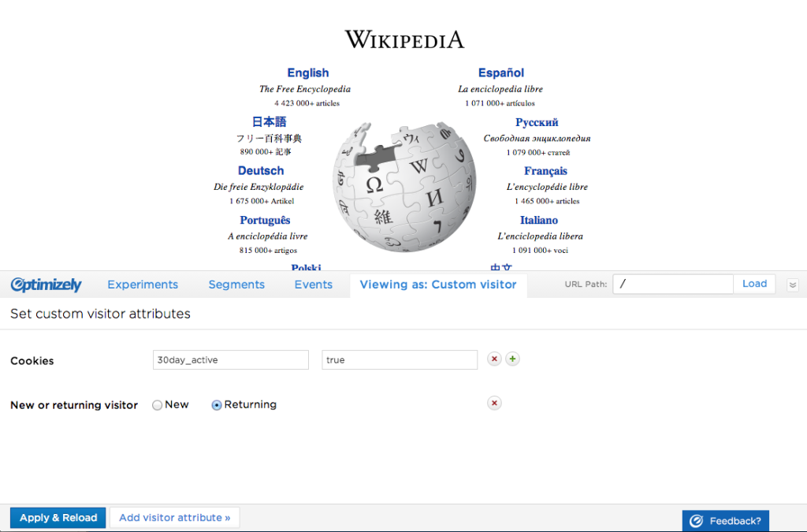Open the English Wikipedia link

(x=308, y=73)
